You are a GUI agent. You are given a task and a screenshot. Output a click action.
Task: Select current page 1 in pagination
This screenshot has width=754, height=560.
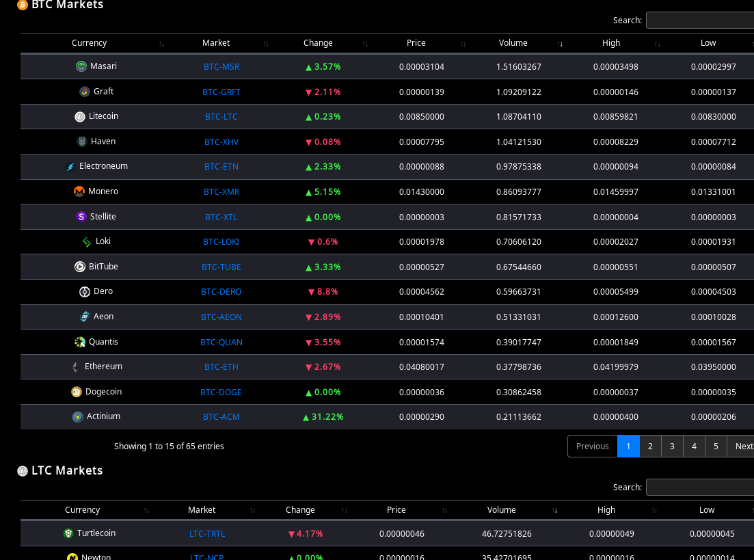pyautogui.click(x=628, y=446)
